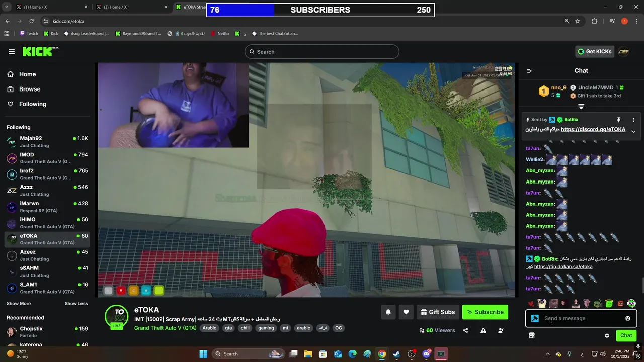
Task: Open Windows Start menu
Action: tap(203, 354)
